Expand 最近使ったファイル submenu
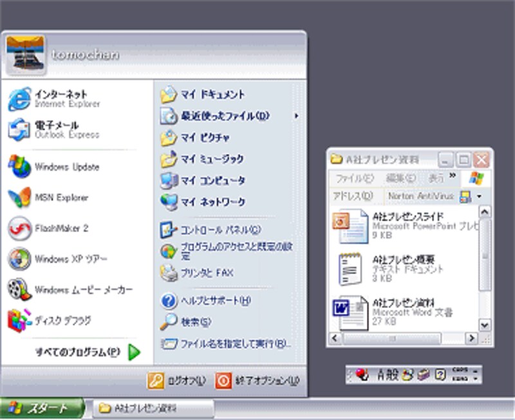 (x=216, y=116)
